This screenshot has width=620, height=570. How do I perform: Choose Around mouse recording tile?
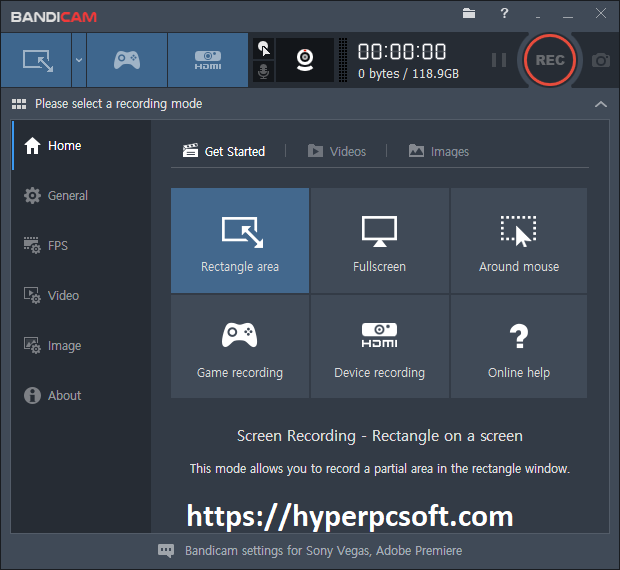pyautogui.click(x=519, y=240)
